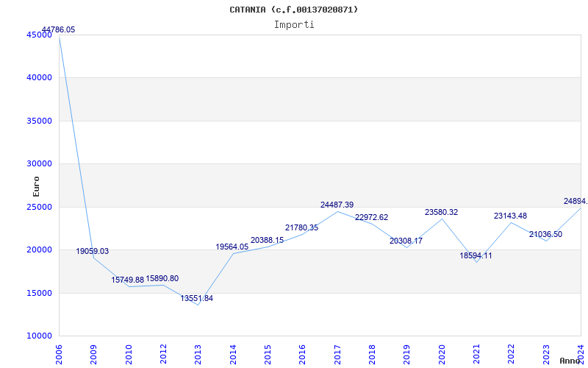The width and height of the screenshot is (588, 368).
Task: Click the Anno x-axis title
Action: click(570, 361)
